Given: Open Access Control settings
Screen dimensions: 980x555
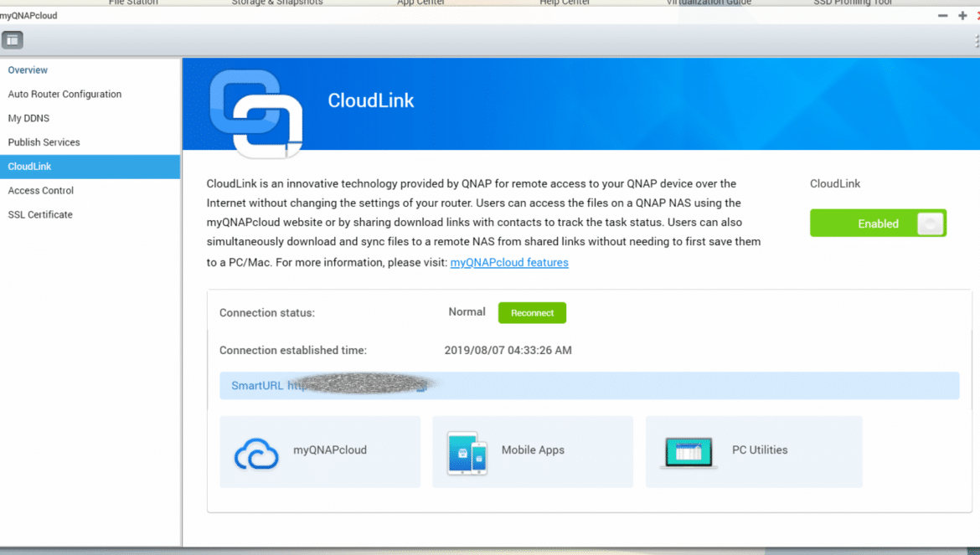Looking at the screenshot, I should point(41,190).
